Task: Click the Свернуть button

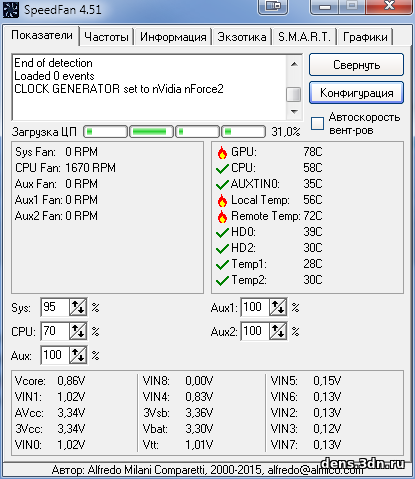Action: (x=356, y=65)
